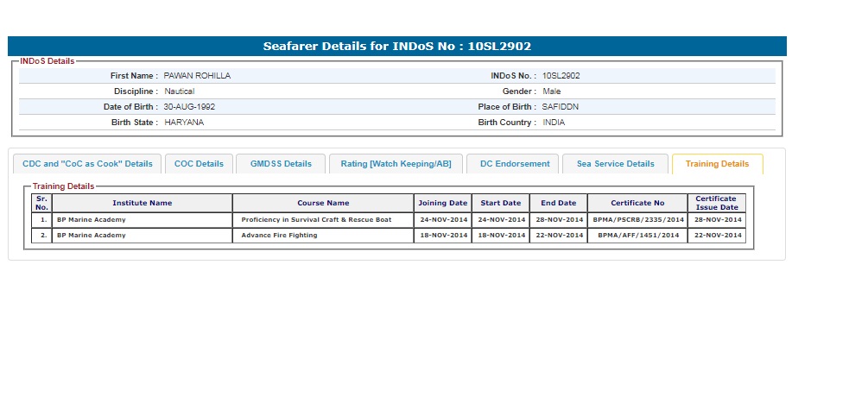868x397 pixels.
Task: Select the Rating [Watch Keeping/AB] tab
Action: (x=396, y=164)
